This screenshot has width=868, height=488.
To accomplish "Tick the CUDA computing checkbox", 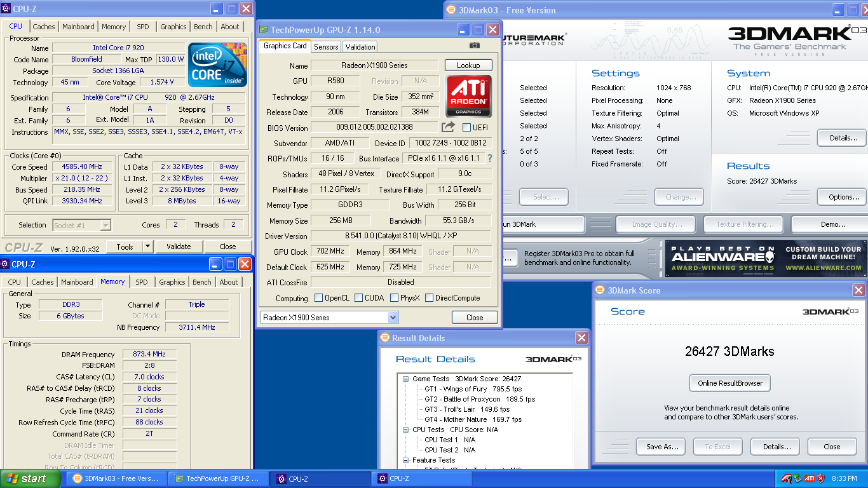I will [x=359, y=298].
